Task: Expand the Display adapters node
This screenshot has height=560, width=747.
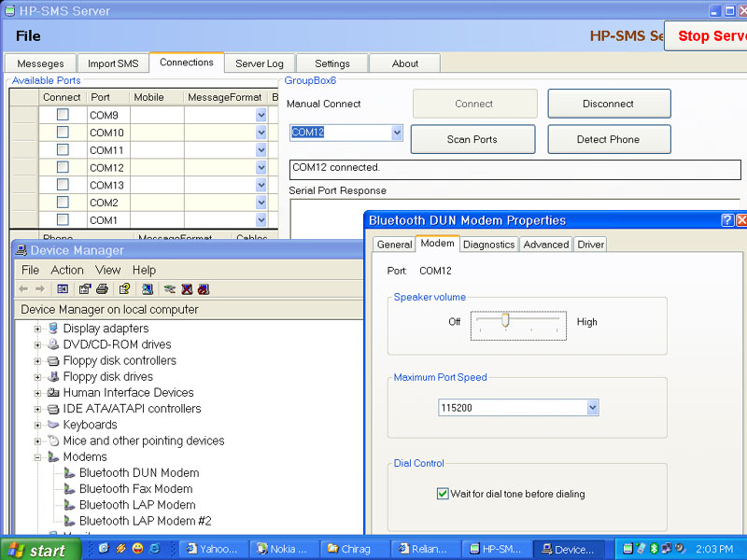Action: [x=37, y=329]
